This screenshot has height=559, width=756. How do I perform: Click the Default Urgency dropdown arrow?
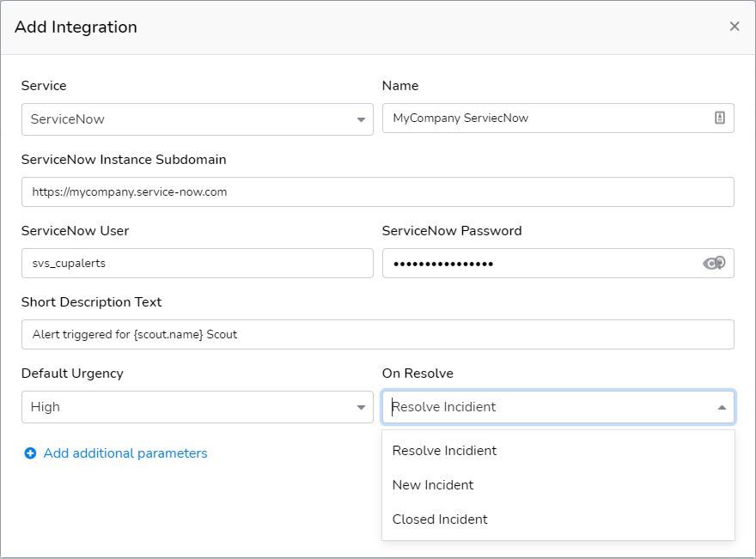coord(361,408)
